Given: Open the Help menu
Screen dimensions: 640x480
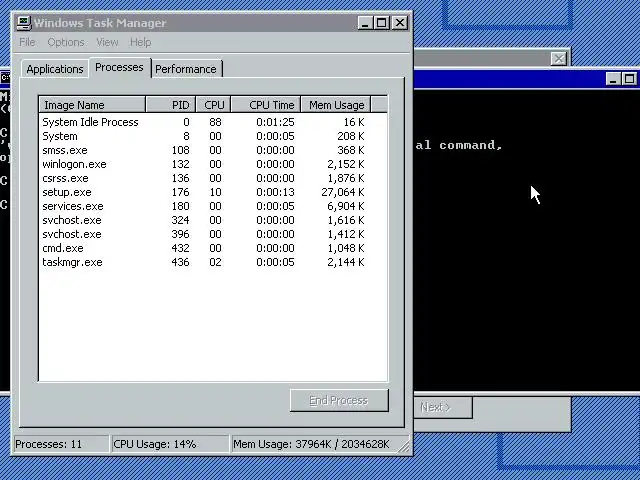Looking at the screenshot, I should (x=140, y=42).
